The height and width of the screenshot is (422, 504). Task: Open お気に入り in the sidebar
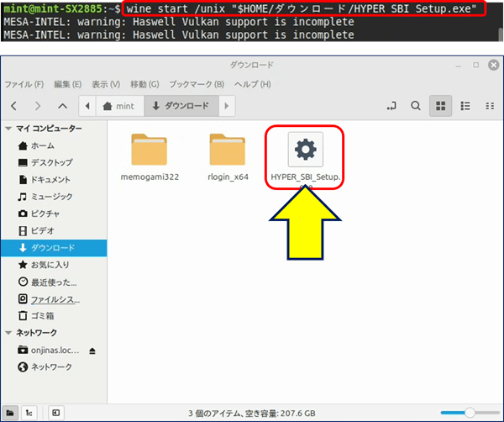54,265
